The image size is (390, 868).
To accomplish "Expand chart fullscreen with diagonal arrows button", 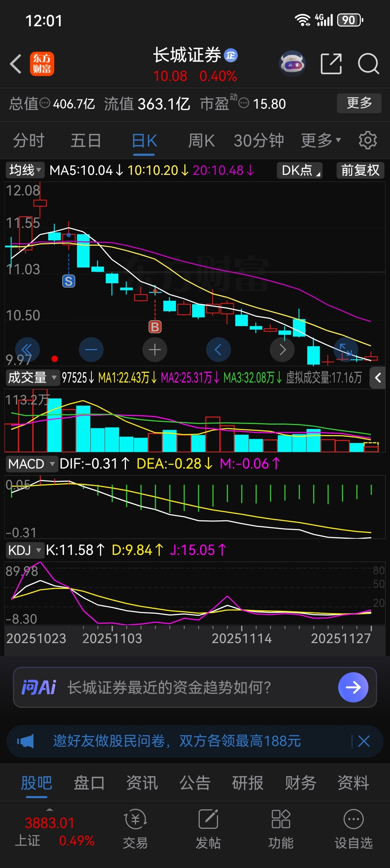I will (x=346, y=349).
